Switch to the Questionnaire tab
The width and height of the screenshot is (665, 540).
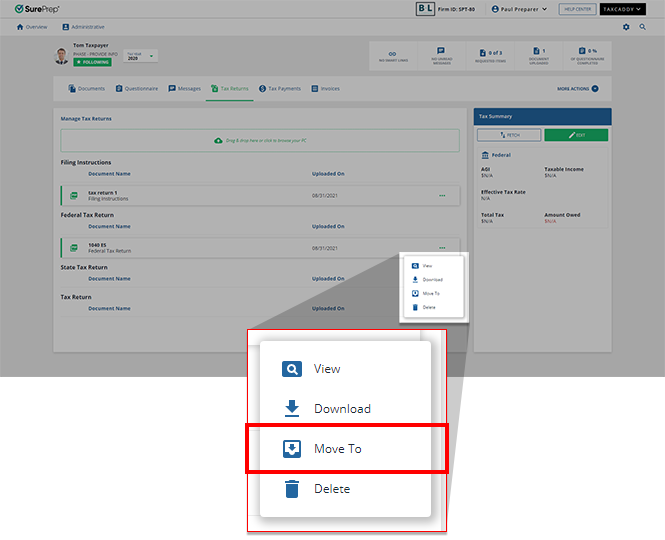137,89
